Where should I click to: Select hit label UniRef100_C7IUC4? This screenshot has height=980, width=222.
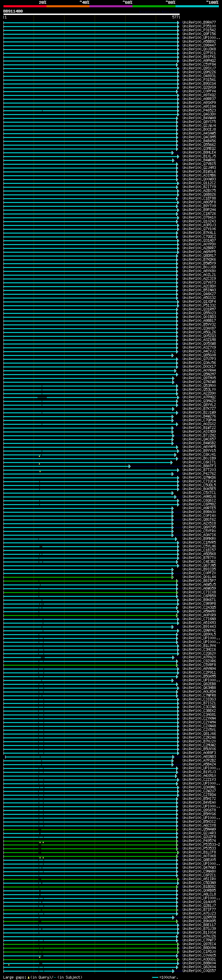pyautogui.click(x=199, y=481)
